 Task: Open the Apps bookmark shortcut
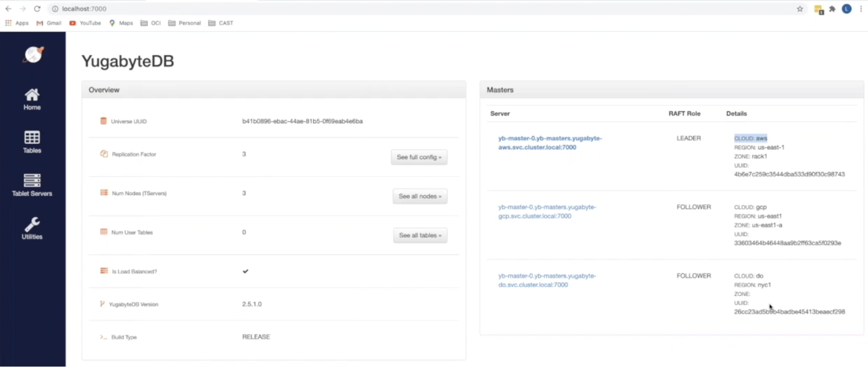(x=17, y=23)
